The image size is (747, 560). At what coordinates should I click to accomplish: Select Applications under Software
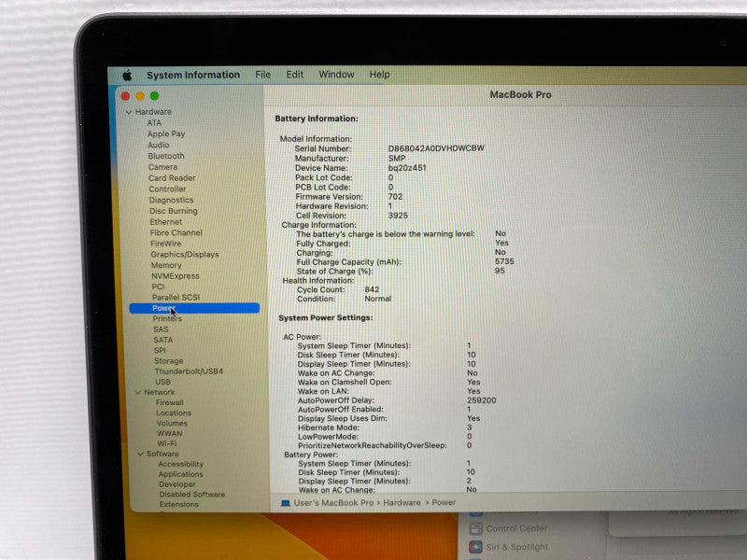(180, 474)
